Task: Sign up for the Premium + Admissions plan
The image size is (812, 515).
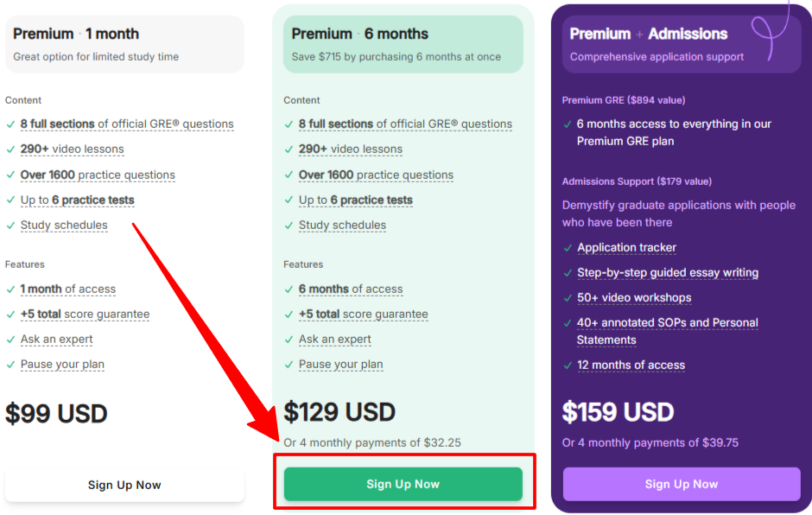Action: [681, 484]
